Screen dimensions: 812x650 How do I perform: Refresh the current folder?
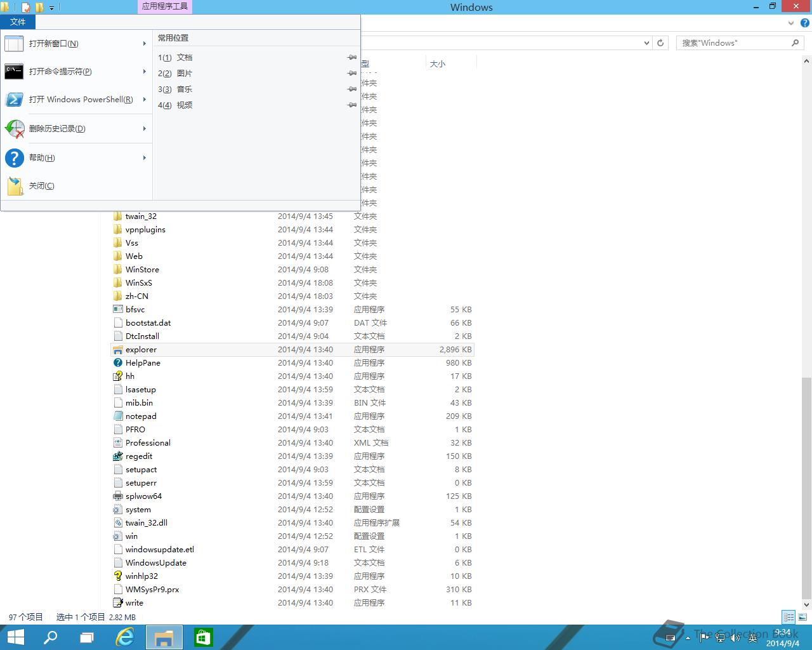pyautogui.click(x=660, y=43)
